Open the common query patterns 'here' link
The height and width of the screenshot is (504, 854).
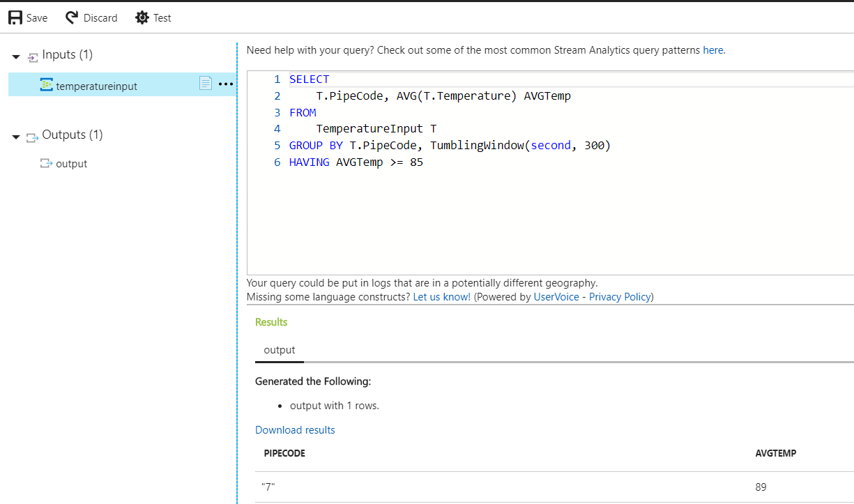coord(713,50)
